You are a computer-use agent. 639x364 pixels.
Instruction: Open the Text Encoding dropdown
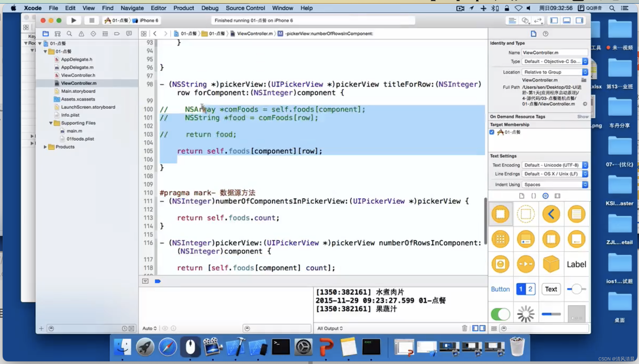coord(554,165)
